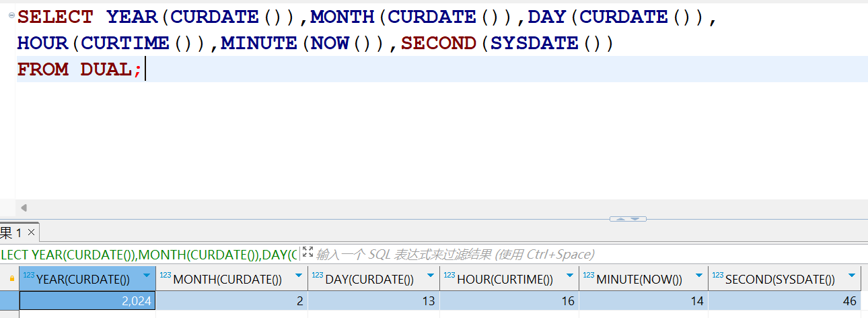The image size is (868, 318).
Task: Click the 123 type icon of HOUR(CURTIME()) column
Action: pyautogui.click(x=449, y=276)
